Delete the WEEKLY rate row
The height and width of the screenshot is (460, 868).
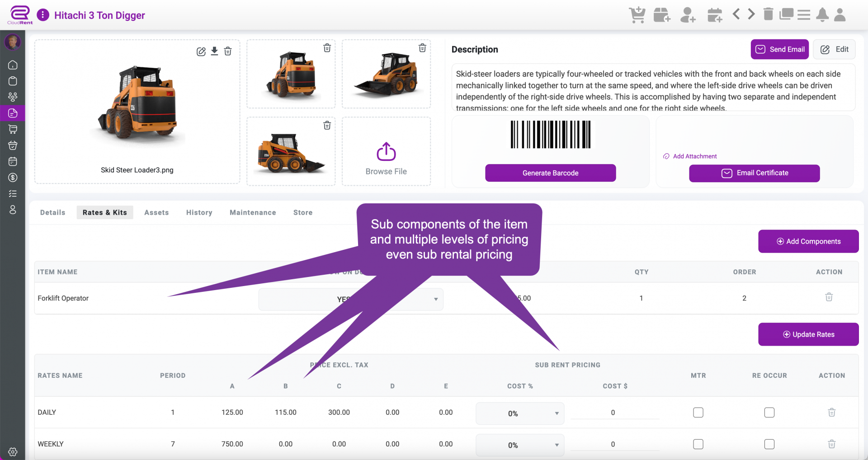point(831,444)
